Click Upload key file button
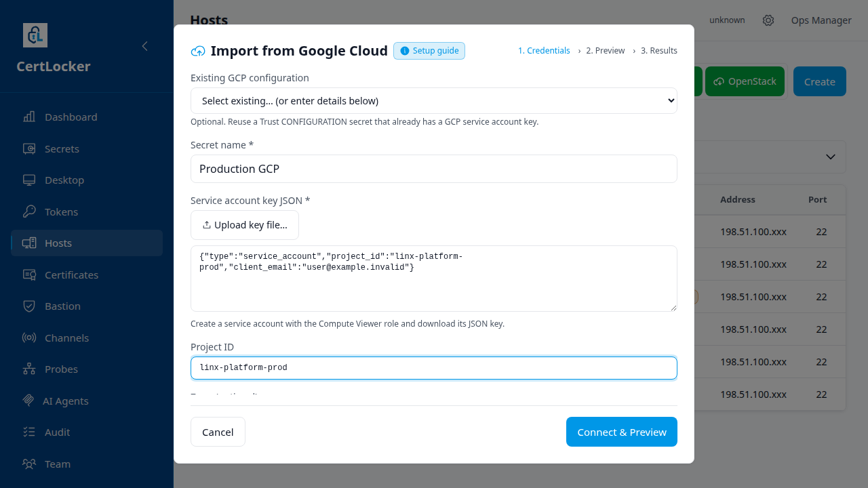The image size is (868, 488). click(x=245, y=225)
